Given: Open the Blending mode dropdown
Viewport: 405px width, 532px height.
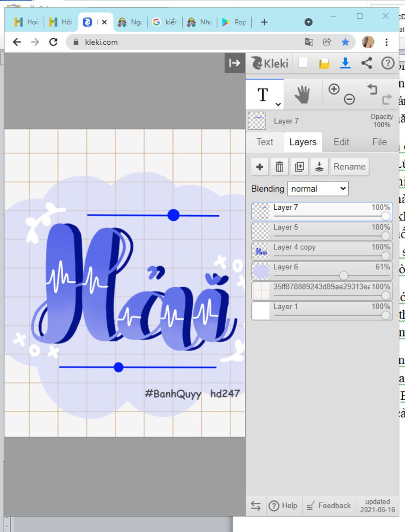Looking at the screenshot, I should (x=318, y=189).
